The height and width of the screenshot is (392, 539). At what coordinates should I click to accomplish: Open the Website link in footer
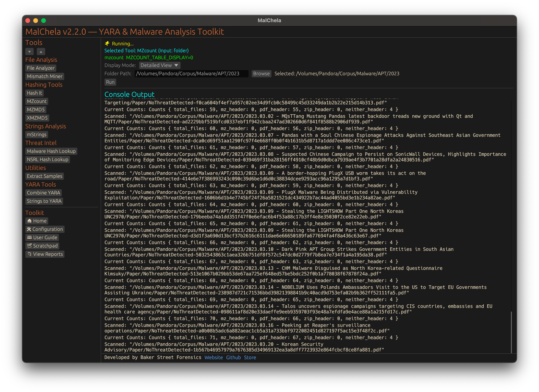[x=214, y=358]
